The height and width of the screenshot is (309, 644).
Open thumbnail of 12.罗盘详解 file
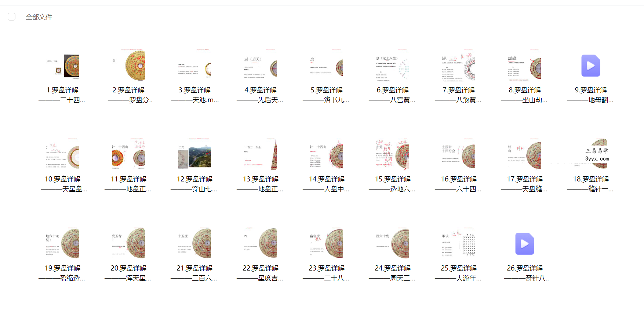point(194,155)
